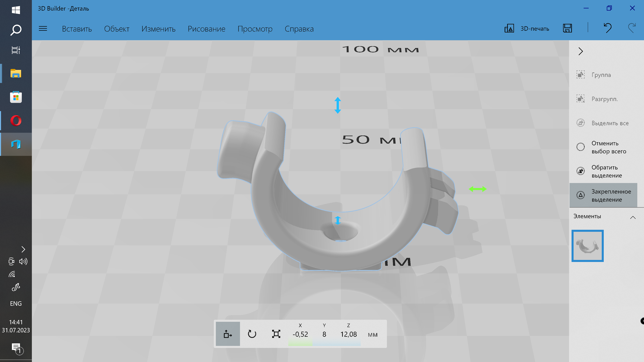The image size is (644, 362).
Task: Select the Scale tool icon
Action: (276, 334)
